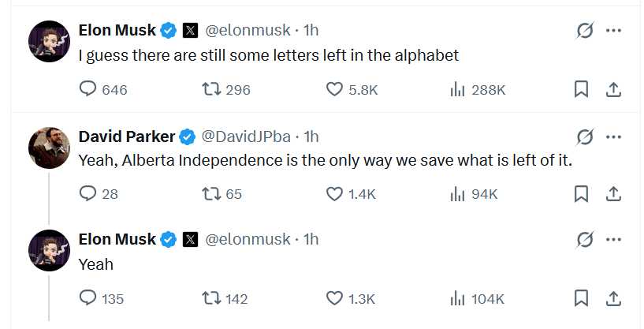The image size is (644, 329).
Task: Open more options on the "Yeah" reply
Action: point(613,239)
